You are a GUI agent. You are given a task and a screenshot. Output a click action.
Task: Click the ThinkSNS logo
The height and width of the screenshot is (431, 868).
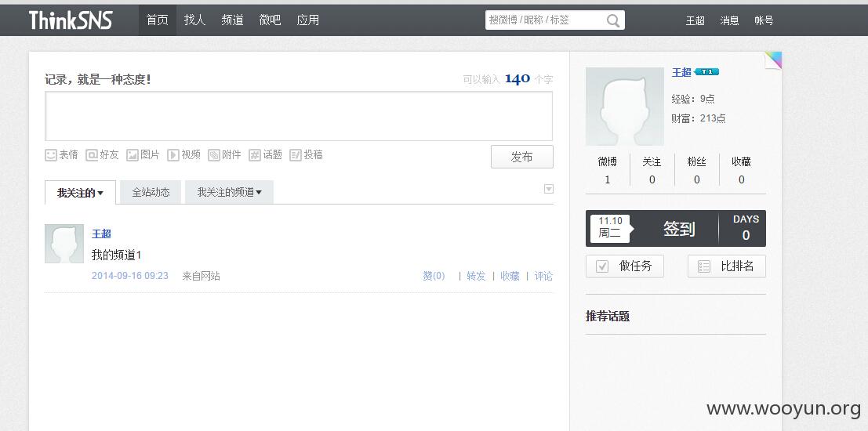[71, 20]
